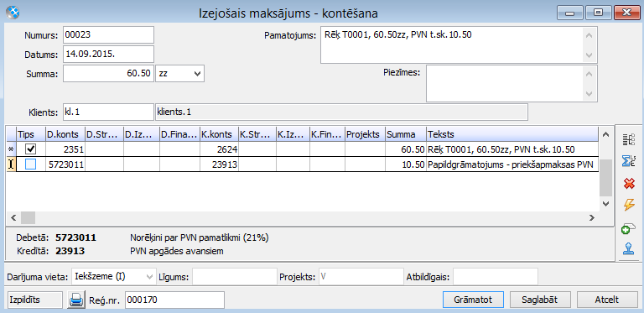Click the amount cell 10.50
644x313 pixels.
pyautogui.click(x=405, y=164)
